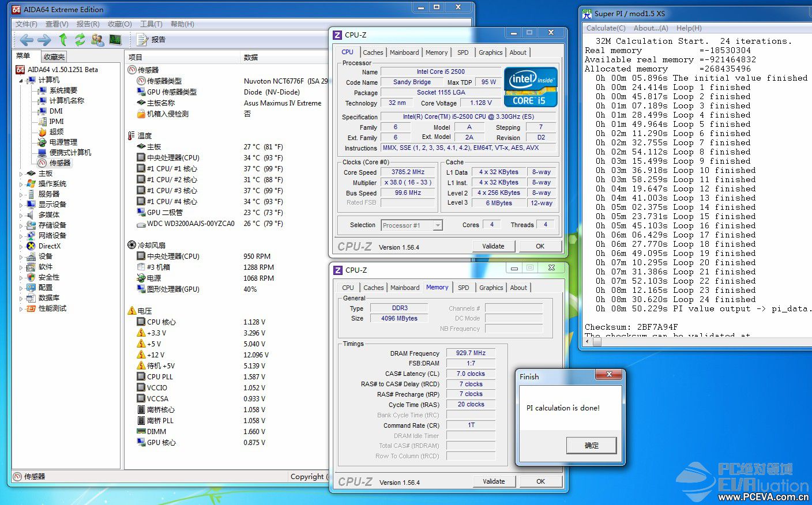Open About tab in upper CPU-Z window
Image resolution: width=812 pixels, height=505 pixels.
[x=518, y=52]
